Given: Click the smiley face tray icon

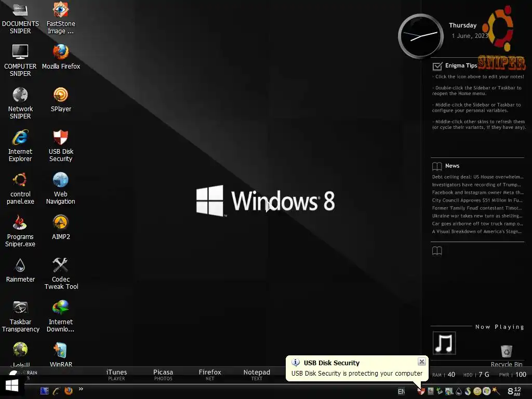Looking at the screenshot, I should click(477, 392).
